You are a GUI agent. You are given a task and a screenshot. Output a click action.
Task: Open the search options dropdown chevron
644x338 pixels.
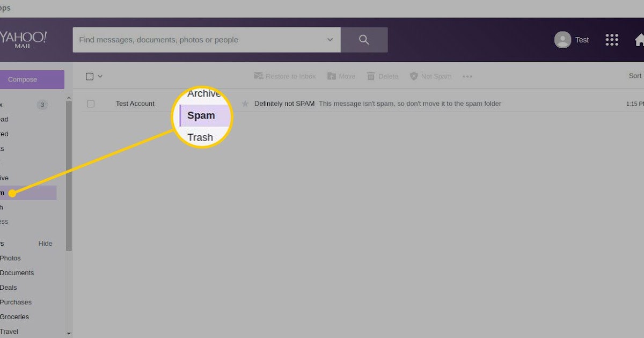click(x=330, y=40)
